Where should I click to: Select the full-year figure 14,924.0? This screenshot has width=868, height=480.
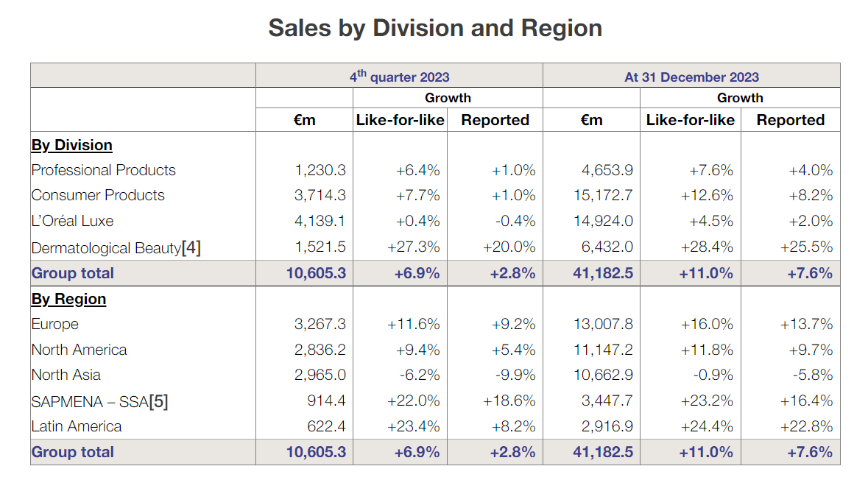pyautogui.click(x=603, y=221)
